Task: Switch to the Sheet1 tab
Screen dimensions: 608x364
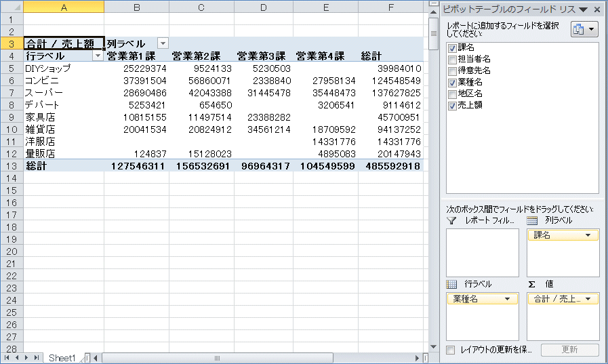Action: (62, 358)
